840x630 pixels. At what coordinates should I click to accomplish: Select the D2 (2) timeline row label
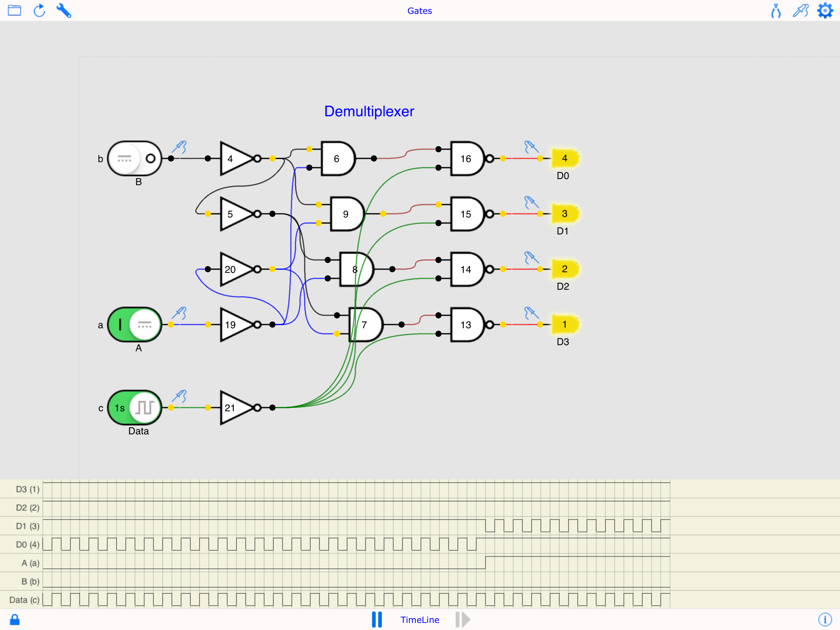tap(28, 508)
